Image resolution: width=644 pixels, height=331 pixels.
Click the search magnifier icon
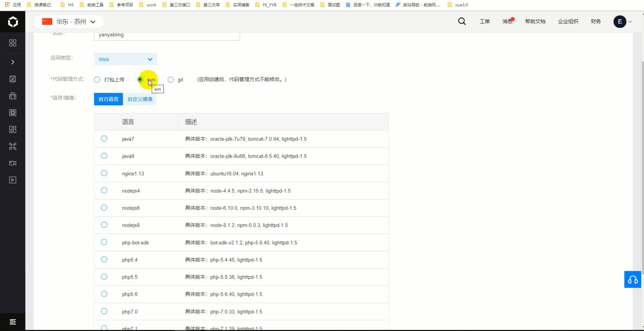[461, 21]
